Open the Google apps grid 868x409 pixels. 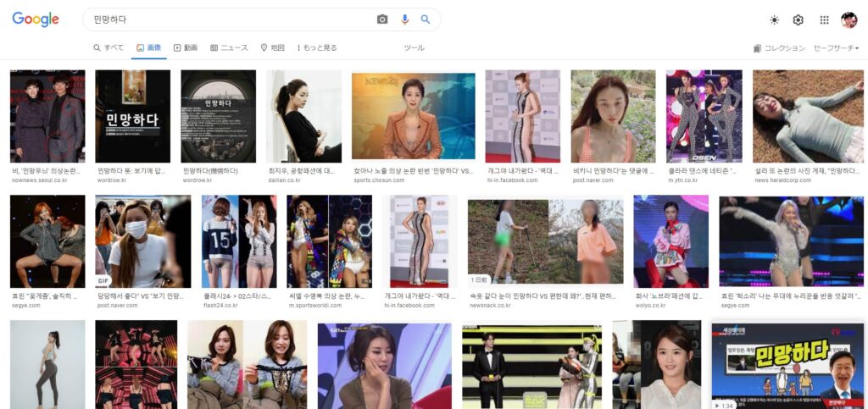824,20
